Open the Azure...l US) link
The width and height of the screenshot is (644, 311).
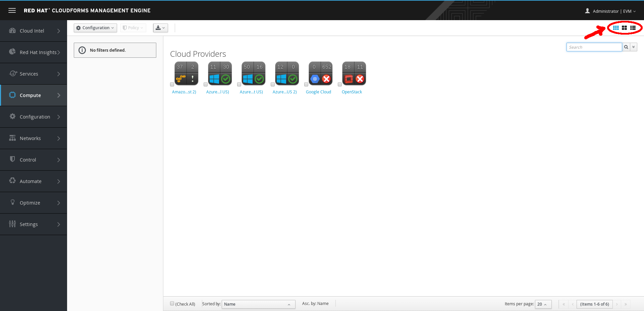(218, 92)
